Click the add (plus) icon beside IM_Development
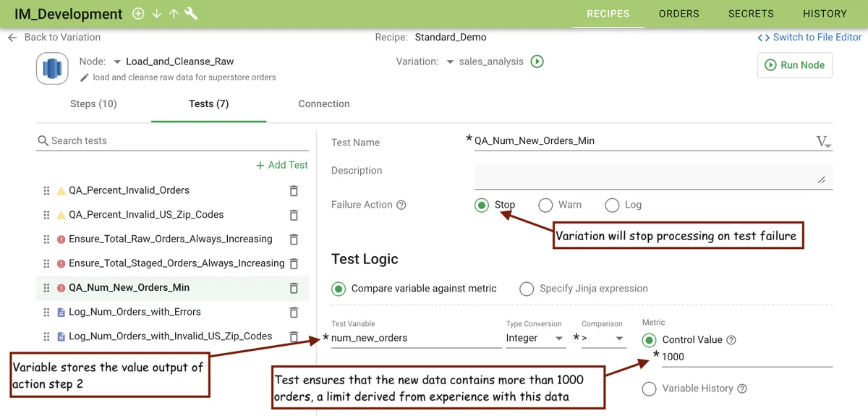Image resolution: width=868 pixels, height=416 pixels. [138, 14]
